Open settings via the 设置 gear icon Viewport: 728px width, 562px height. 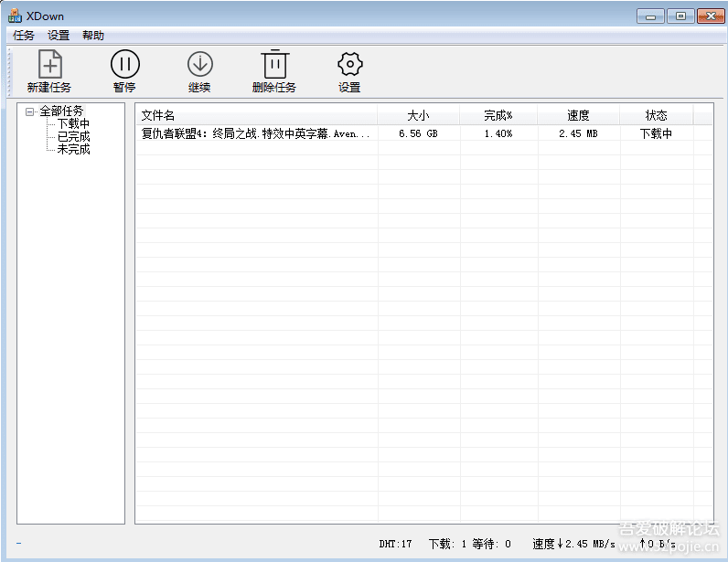(x=349, y=65)
